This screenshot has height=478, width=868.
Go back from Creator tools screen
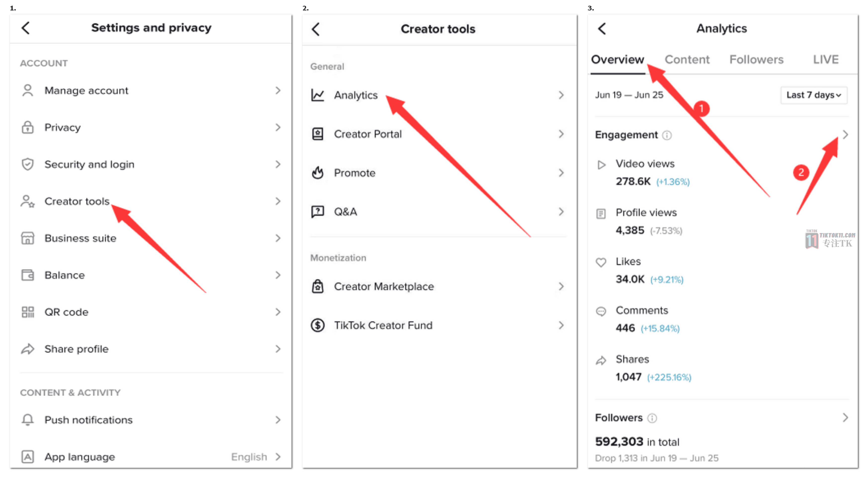click(315, 29)
